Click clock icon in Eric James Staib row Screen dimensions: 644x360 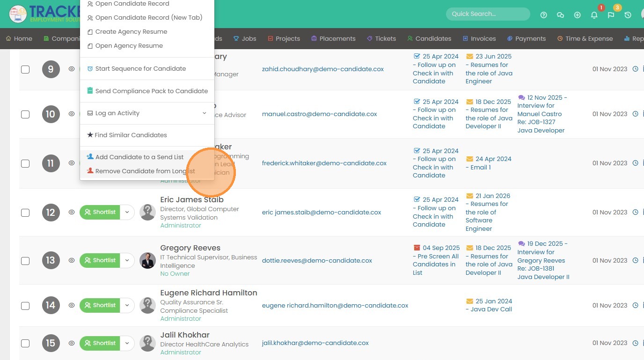tap(635, 212)
